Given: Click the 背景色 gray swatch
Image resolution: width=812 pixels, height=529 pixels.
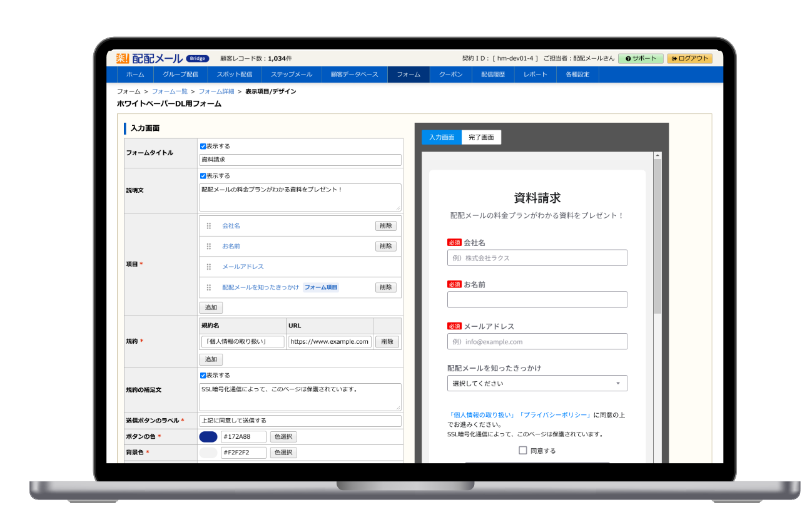Looking at the screenshot, I should tap(208, 453).
